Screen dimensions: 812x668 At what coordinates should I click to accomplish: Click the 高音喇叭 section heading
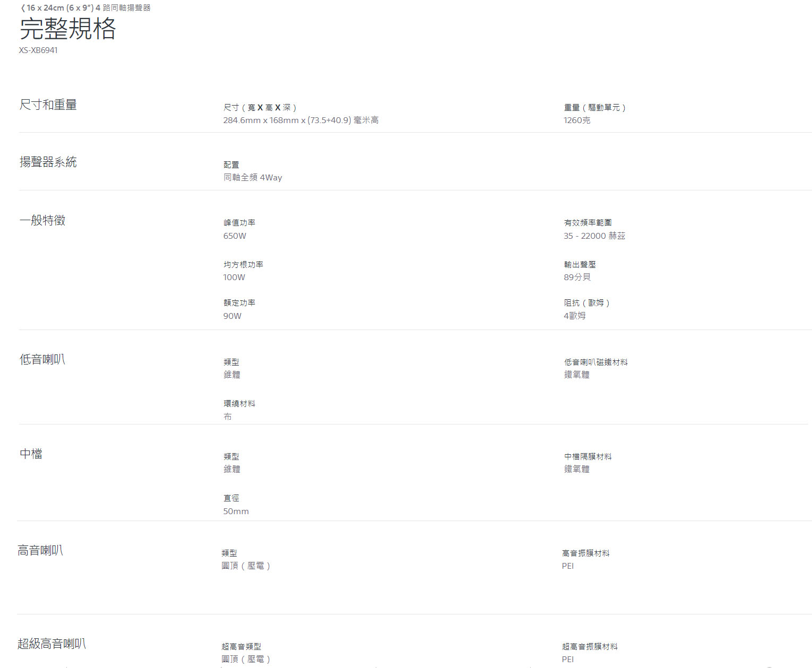click(40, 551)
